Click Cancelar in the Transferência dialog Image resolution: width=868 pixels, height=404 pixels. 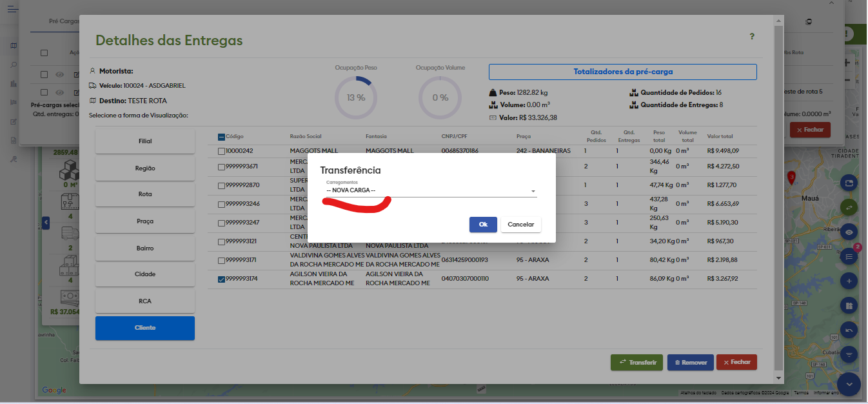520,225
